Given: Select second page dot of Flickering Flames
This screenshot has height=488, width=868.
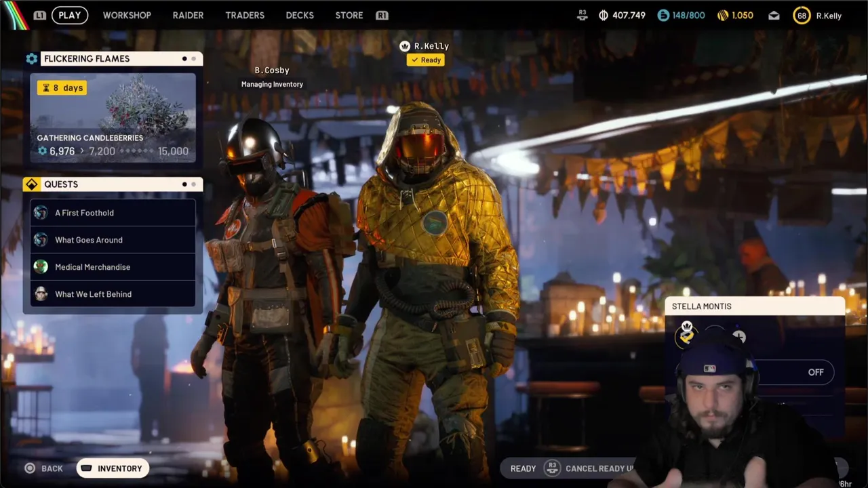Looking at the screenshot, I should [193, 59].
